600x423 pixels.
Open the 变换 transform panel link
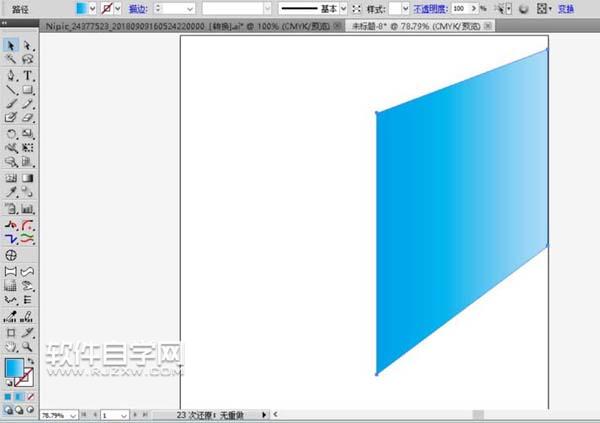tap(566, 8)
